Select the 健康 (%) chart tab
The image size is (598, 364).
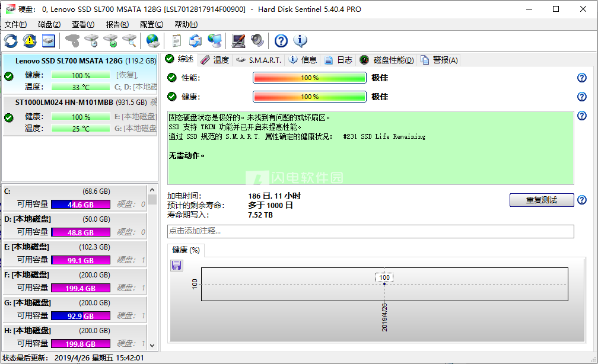[186, 250]
